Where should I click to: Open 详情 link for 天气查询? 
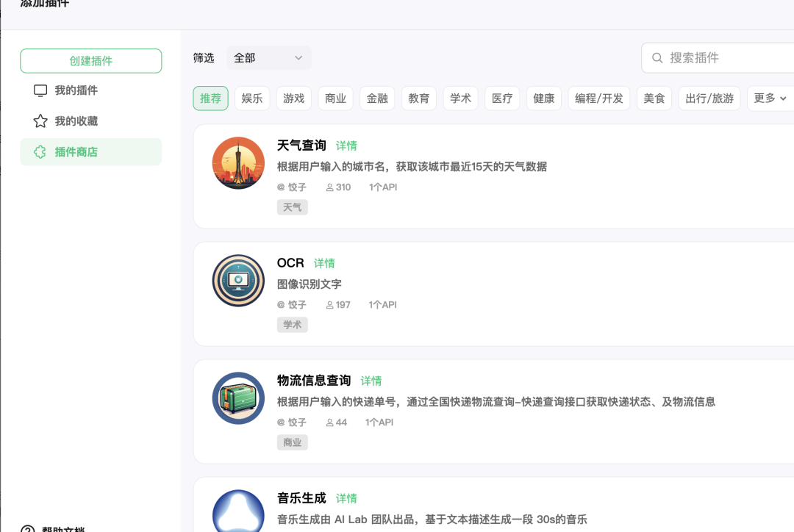(346, 145)
